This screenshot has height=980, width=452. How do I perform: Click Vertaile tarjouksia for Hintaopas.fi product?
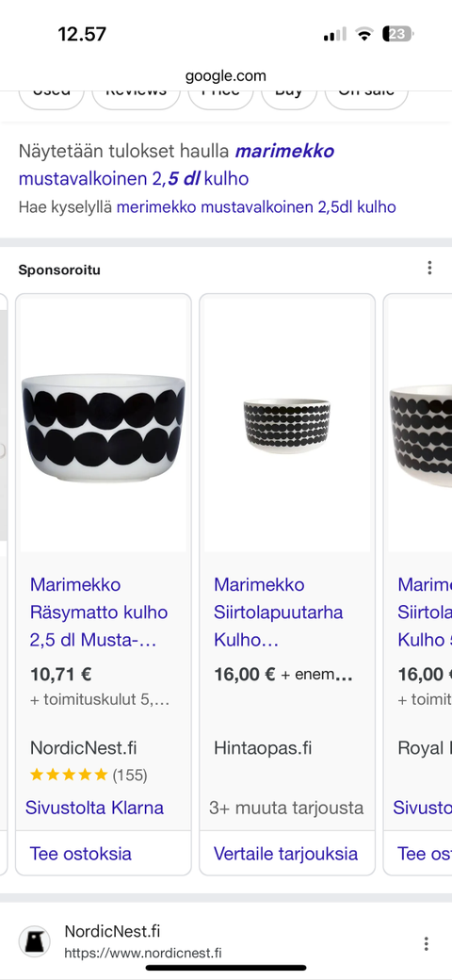click(x=286, y=854)
